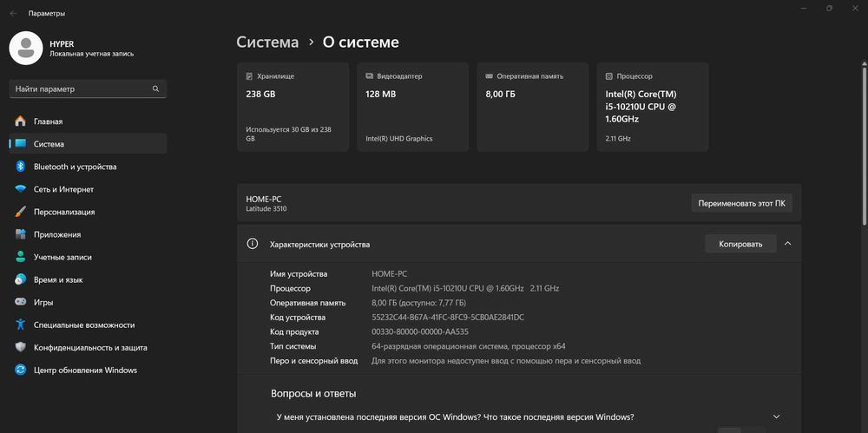Click the Intel Core i5-10210U processor card text
868x433 pixels.
(641, 107)
